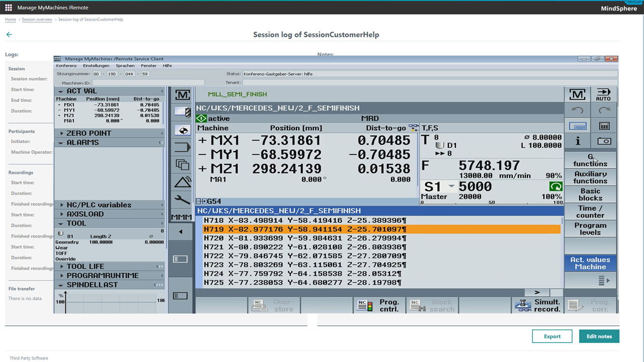Image resolution: width=644 pixels, height=362 pixels.
Task: Open the Einstellungen menu
Action: pos(96,66)
